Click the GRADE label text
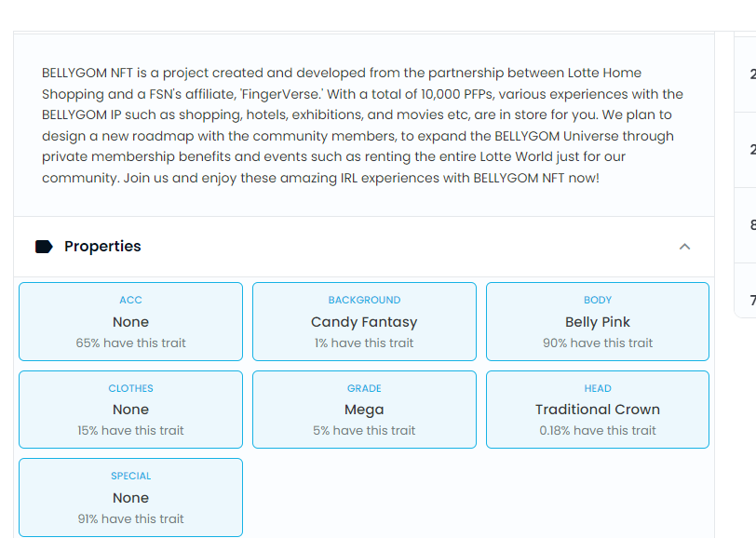This screenshot has width=756, height=538. (365, 388)
